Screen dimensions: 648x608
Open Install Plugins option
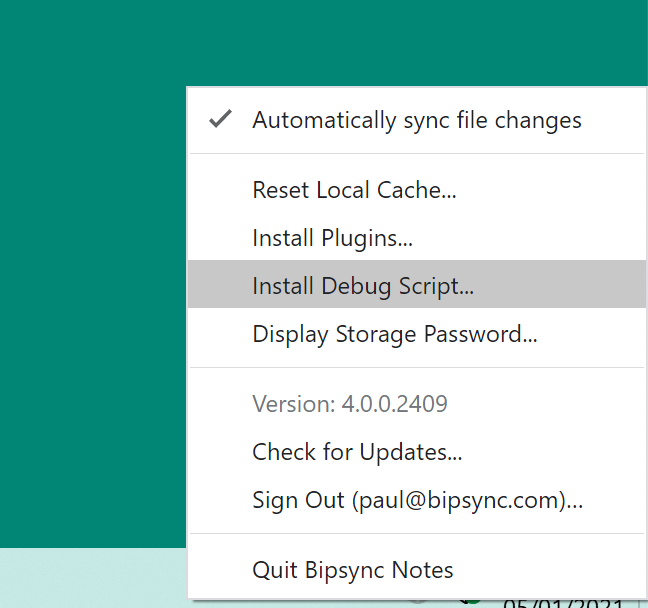417,238
